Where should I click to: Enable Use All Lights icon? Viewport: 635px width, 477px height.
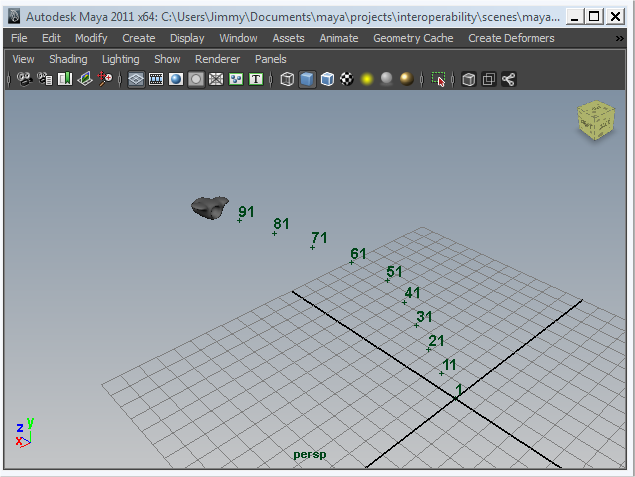pyautogui.click(x=367, y=79)
